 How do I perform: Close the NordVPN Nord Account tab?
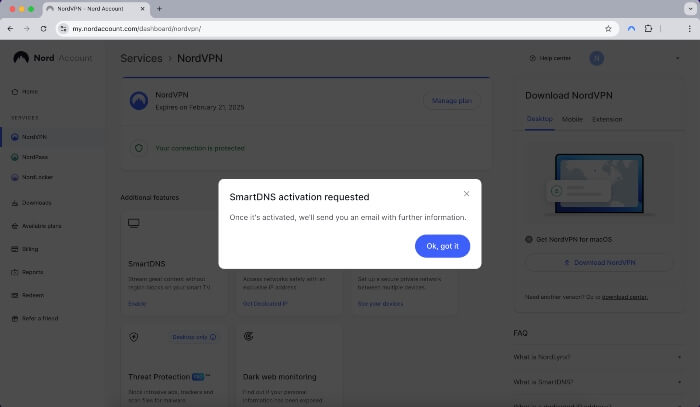click(143, 8)
